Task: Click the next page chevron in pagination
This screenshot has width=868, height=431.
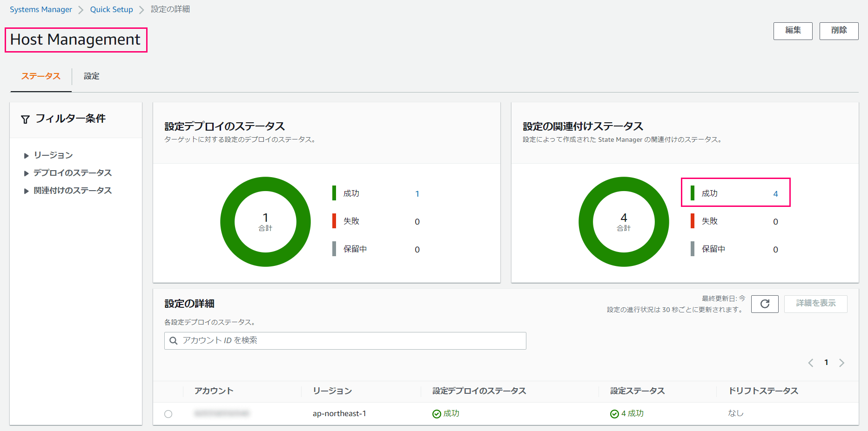Action: [x=841, y=363]
